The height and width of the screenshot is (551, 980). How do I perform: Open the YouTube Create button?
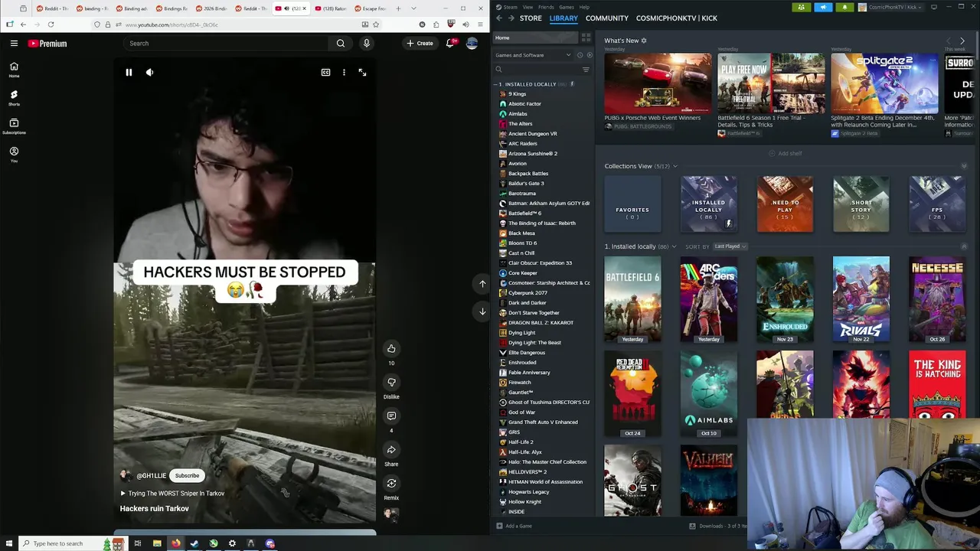coord(420,44)
